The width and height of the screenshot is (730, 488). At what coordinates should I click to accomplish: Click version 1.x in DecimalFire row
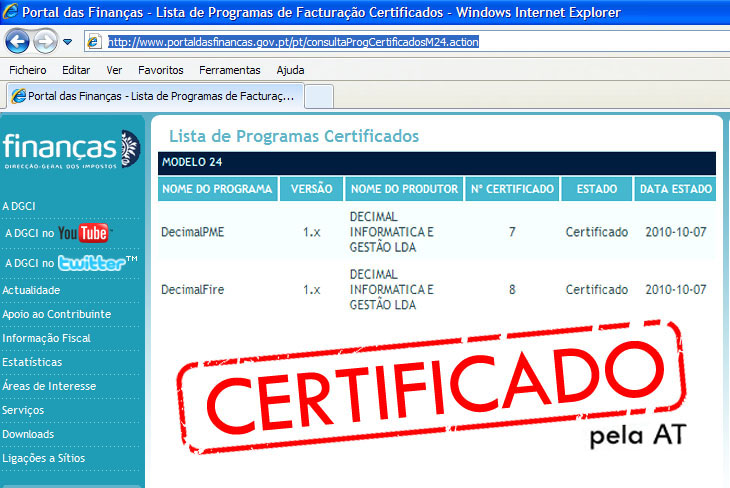tap(311, 290)
